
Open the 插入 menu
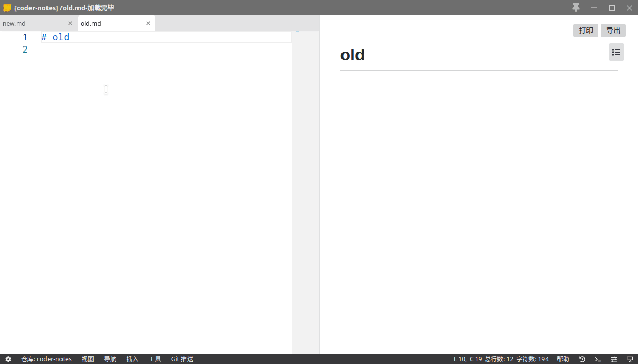click(133, 359)
